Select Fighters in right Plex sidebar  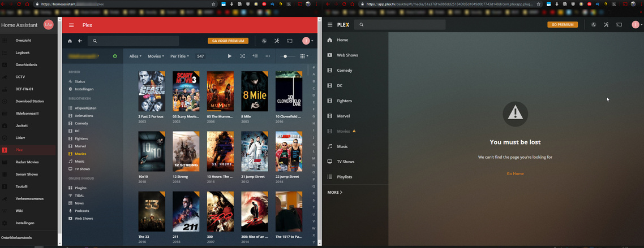(340, 101)
